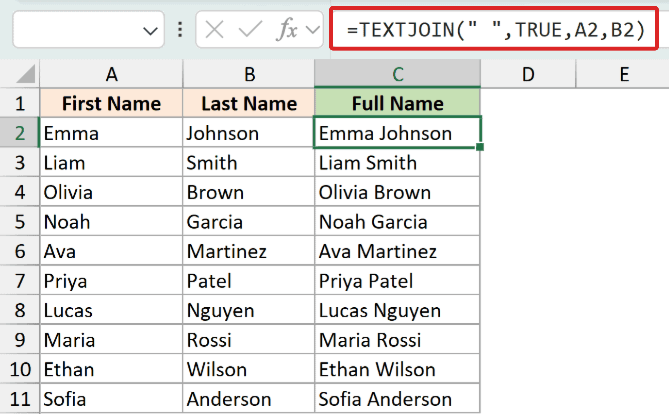Viewport: 669px width, 414px height.
Task: Click the 'First Name' header cell
Action: 111,103
